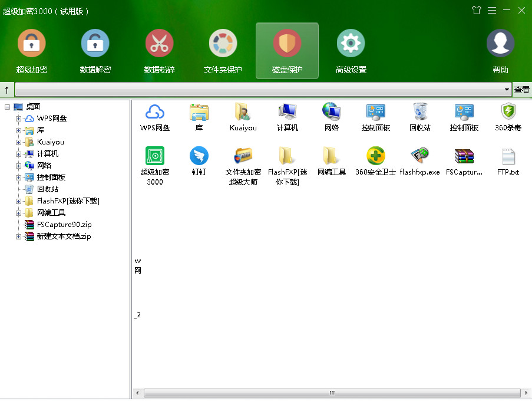Click the 查看 view button
The height and width of the screenshot is (401, 532).
coord(522,90)
